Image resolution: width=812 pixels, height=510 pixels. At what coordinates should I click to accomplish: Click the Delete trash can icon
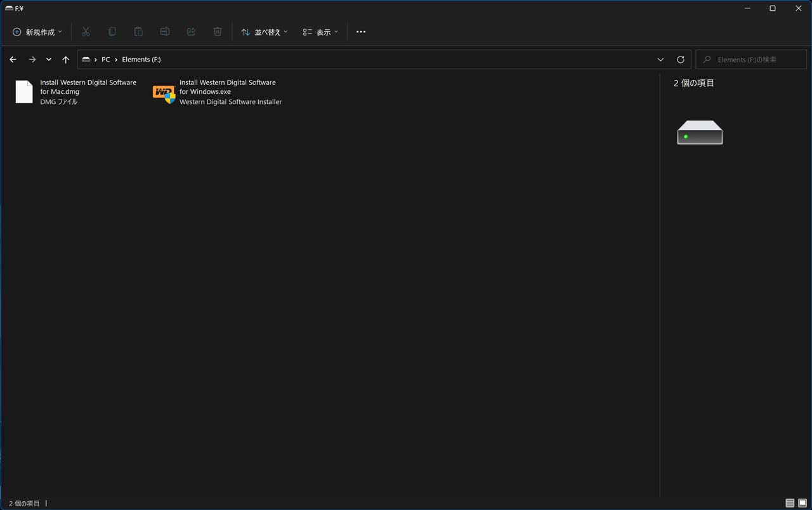click(218, 32)
